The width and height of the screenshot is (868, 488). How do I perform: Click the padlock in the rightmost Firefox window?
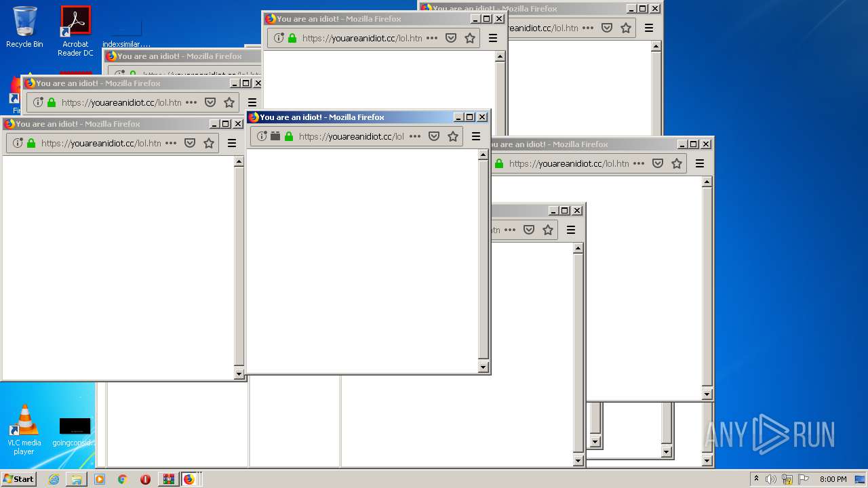click(499, 163)
